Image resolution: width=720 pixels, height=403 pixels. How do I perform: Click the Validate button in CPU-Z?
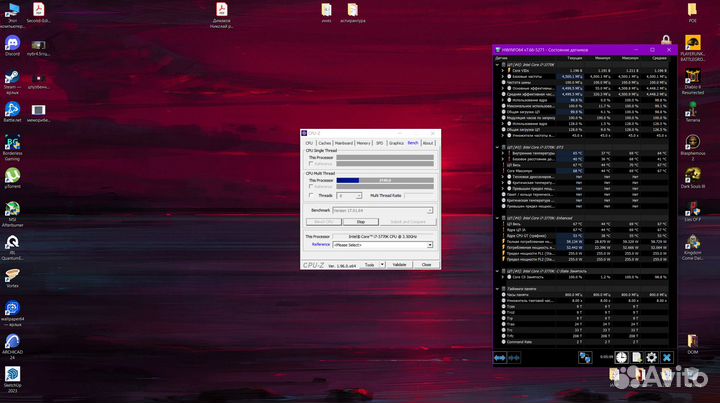(399, 265)
